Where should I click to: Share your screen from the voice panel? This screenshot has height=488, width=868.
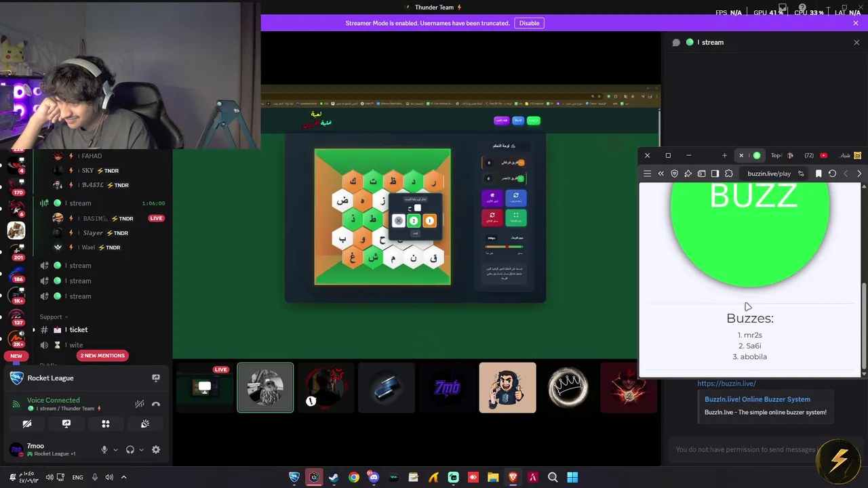66,424
